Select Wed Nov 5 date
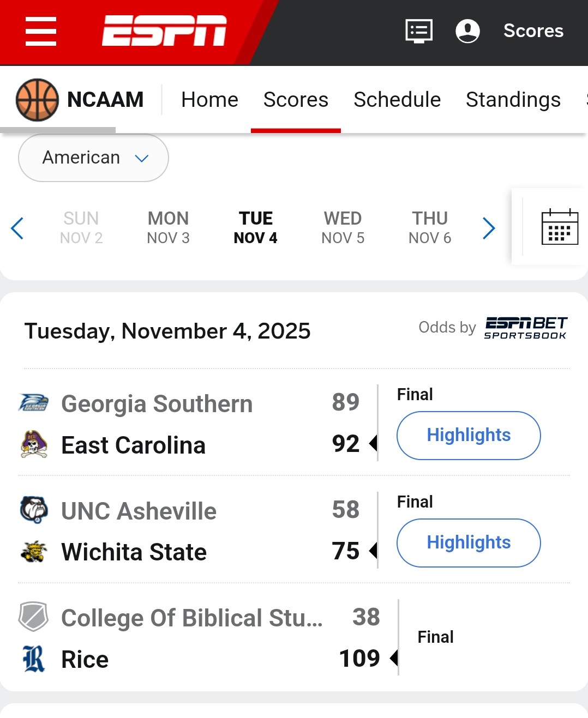Viewport: 588px width, 718px height. [x=343, y=227]
